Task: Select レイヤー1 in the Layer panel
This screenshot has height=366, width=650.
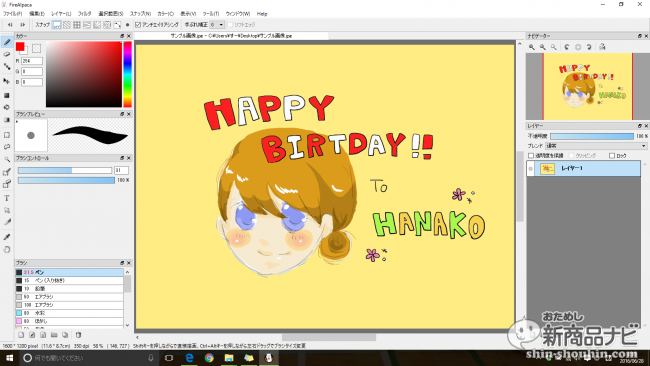Action: click(584, 169)
